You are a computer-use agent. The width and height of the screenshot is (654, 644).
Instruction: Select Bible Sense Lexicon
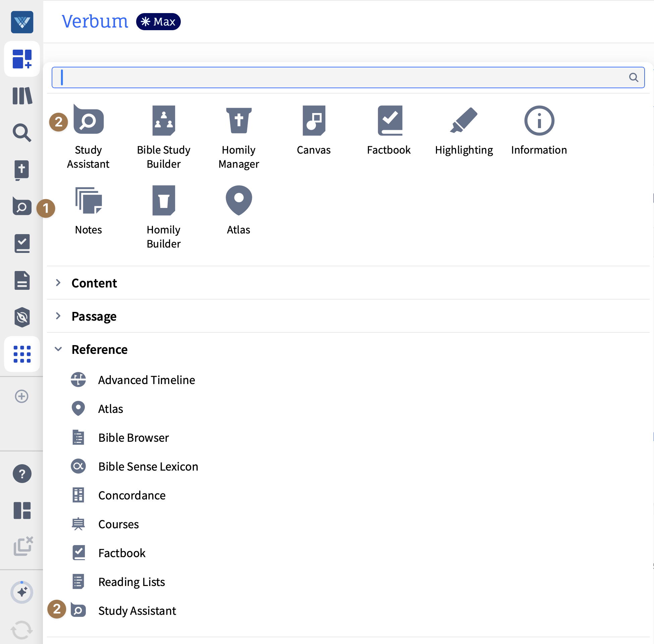(134, 466)
